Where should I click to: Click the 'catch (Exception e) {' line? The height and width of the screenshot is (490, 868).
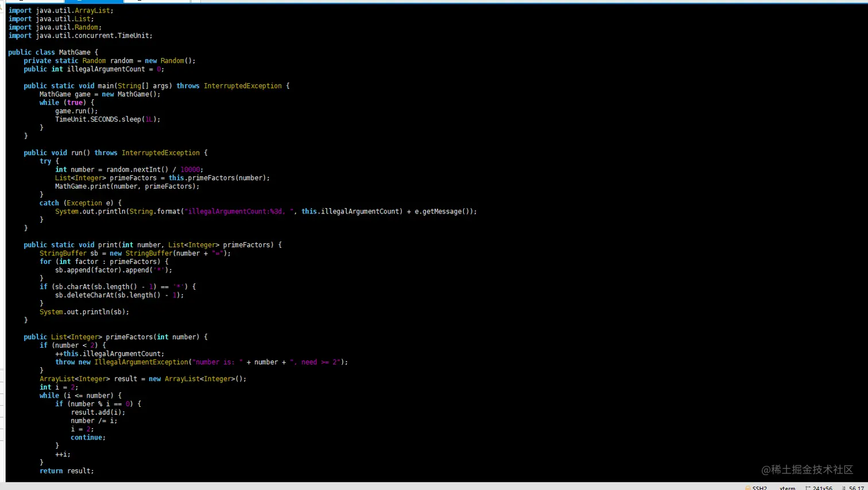[80, 203]
